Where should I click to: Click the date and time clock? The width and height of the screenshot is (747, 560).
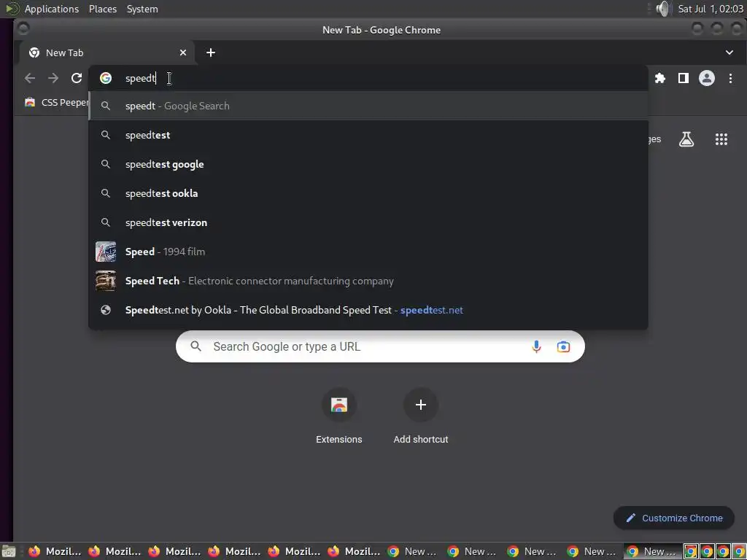(x=711, y=9)
